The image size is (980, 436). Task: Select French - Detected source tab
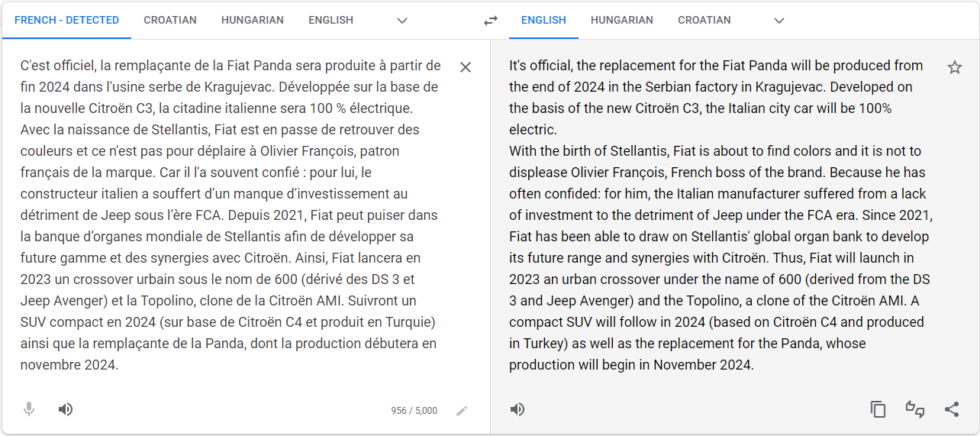pos(66,21)
